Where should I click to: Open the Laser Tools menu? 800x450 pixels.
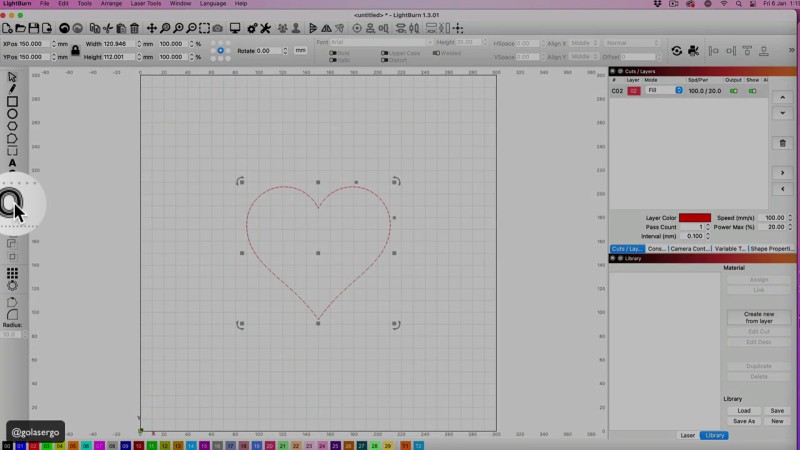[145, 4]
